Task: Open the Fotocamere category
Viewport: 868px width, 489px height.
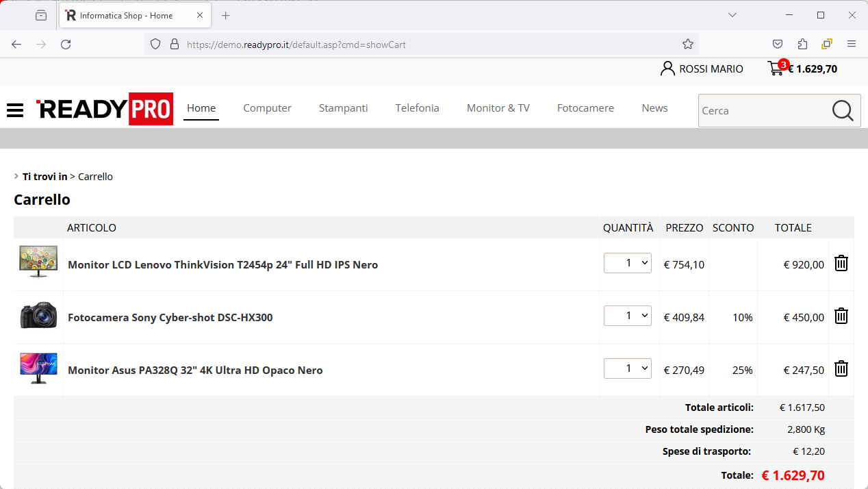Action: pos(586,108)
